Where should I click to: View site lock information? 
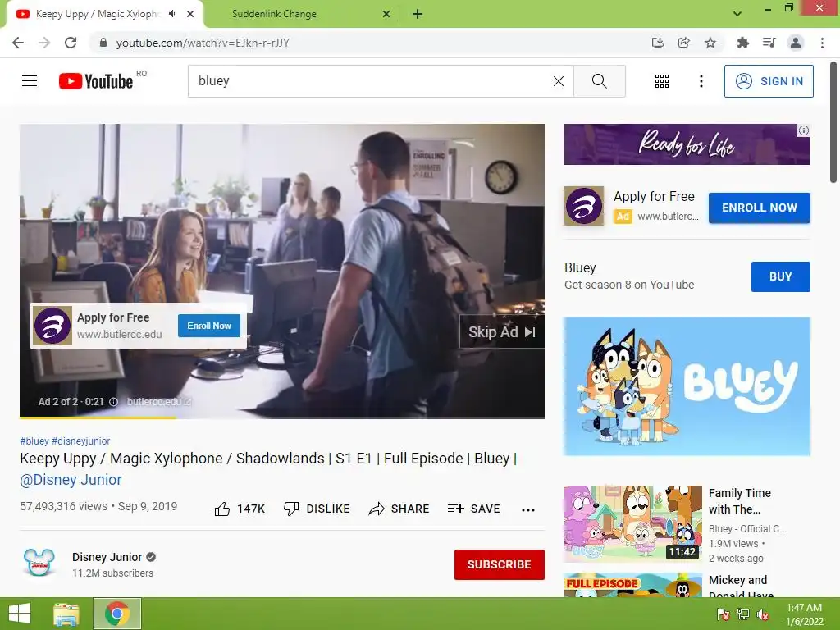coord(103,43)
